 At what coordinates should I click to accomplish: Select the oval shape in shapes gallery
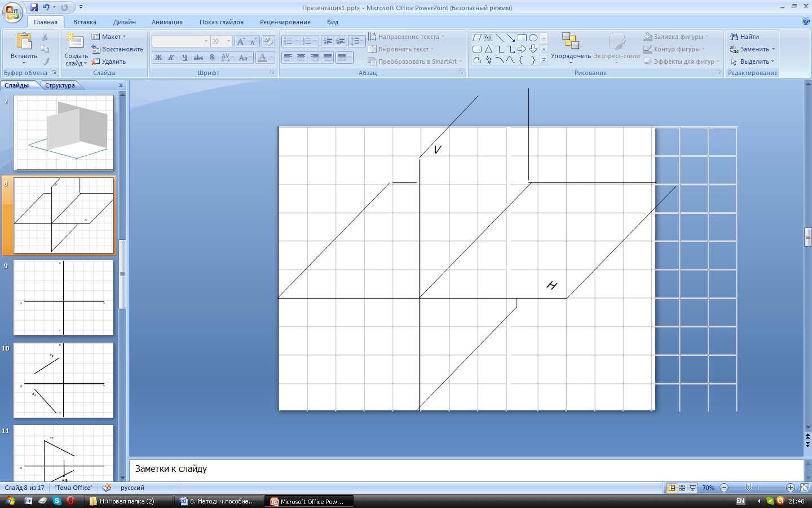(x=533, y=38)
